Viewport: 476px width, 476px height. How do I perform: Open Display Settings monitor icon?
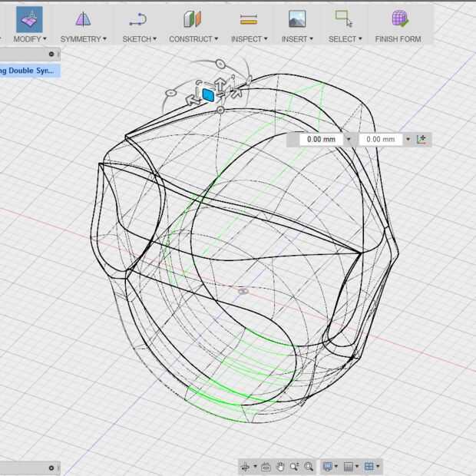328,466
